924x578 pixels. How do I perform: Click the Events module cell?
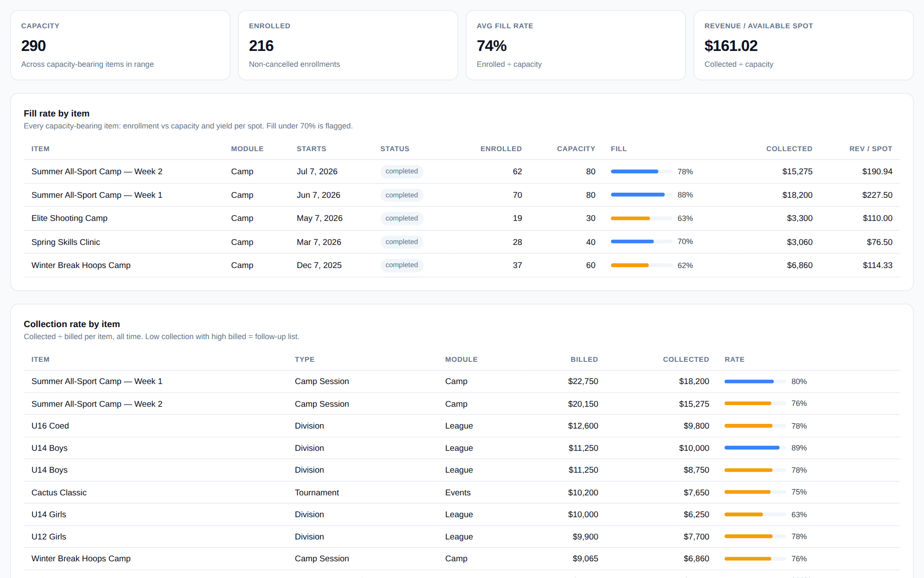coord(458,492)
